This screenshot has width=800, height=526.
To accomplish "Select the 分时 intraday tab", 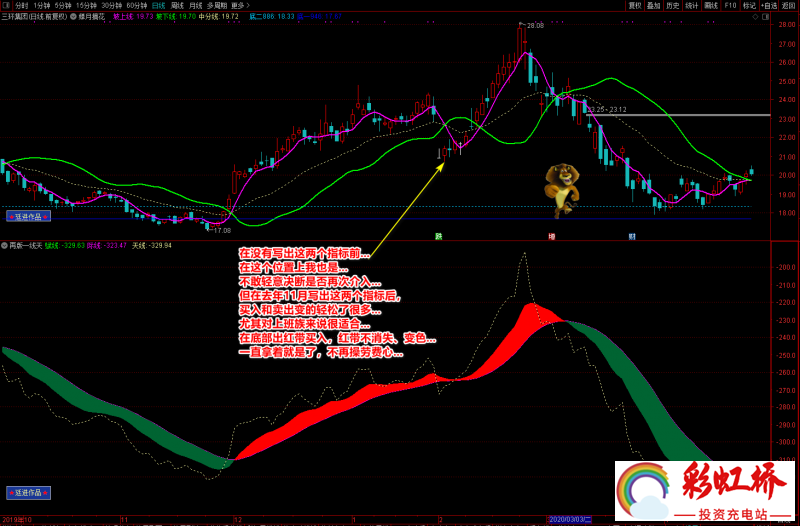I will click(x=21, y=5).
